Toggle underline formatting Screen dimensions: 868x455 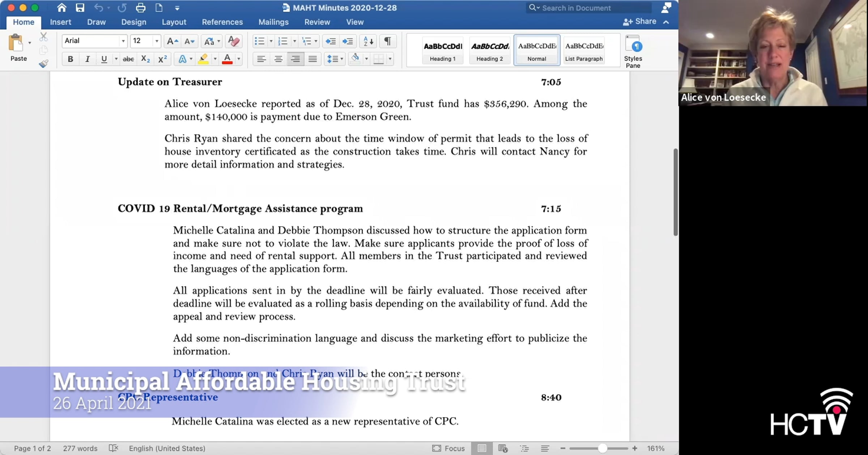pos(104,59)
